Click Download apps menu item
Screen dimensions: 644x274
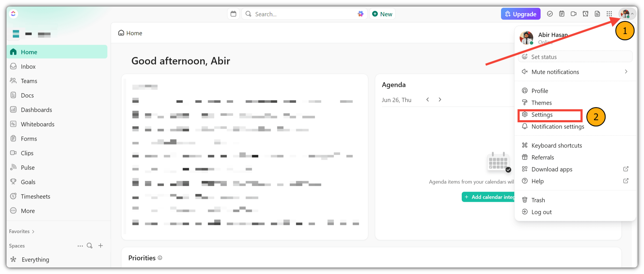click(x=575, y=169)
